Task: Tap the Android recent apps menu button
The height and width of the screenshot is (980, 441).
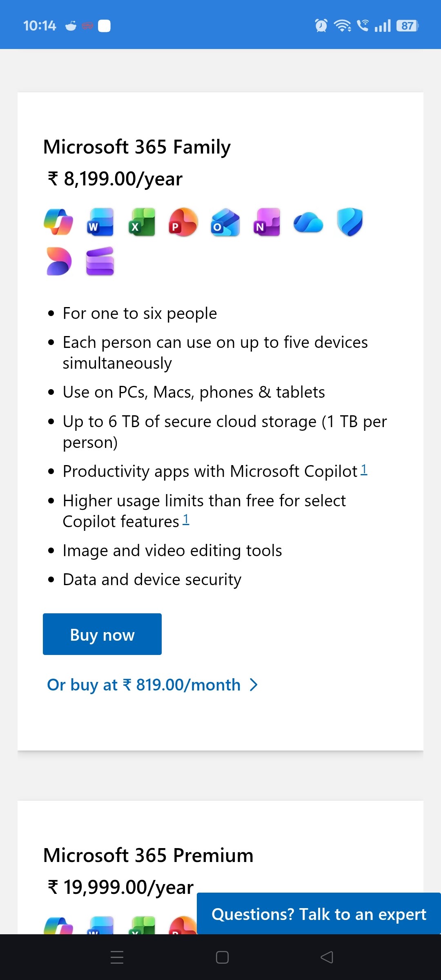Action: [117, 957]
